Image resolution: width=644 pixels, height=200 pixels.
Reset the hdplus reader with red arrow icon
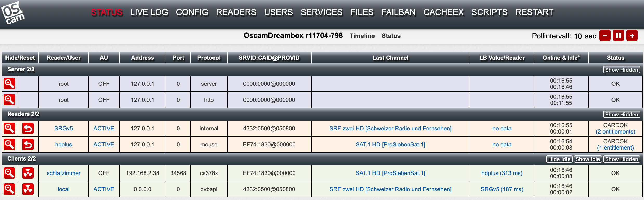(x=28, y=144)
